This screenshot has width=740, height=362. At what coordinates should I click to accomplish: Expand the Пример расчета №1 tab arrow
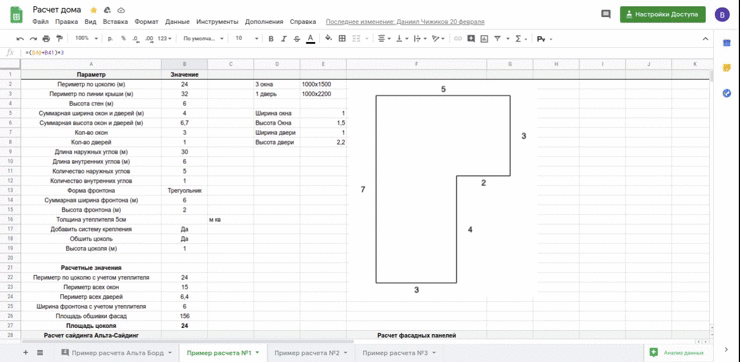coord(258,353)
